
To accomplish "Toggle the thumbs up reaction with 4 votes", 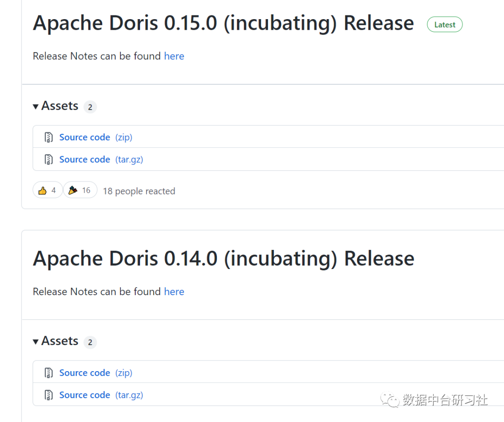I will pyautogui.click(x=47, y=190).
